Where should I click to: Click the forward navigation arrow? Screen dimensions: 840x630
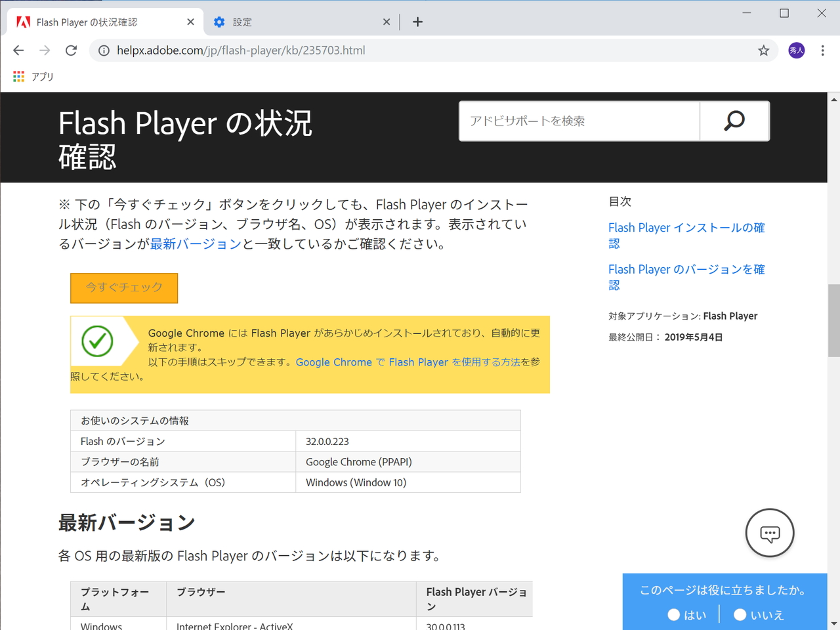[44, 50]
